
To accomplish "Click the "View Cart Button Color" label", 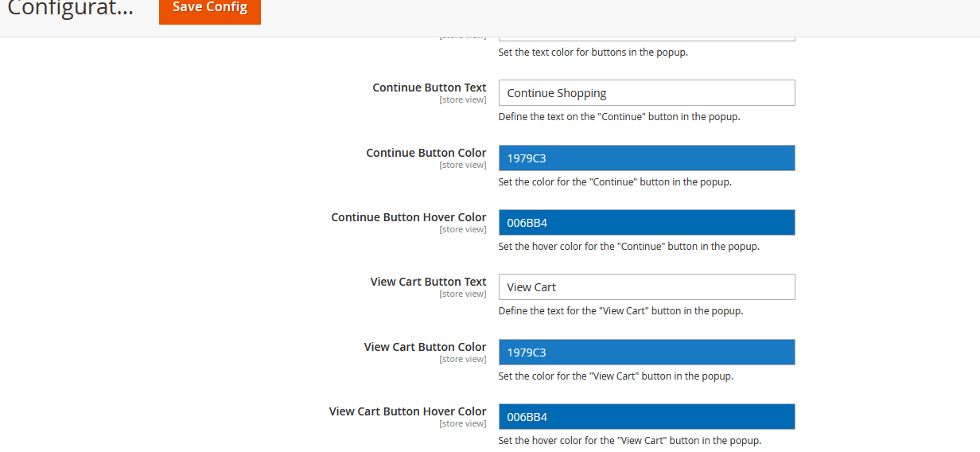I will pyautogui.click(x=425, y=347).
